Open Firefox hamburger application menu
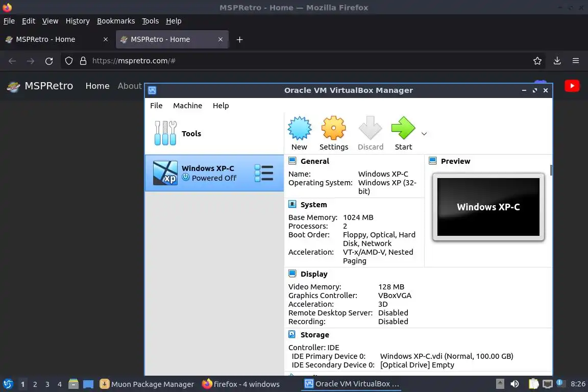Viewport: 588px width, 392px height. [576, 61]
